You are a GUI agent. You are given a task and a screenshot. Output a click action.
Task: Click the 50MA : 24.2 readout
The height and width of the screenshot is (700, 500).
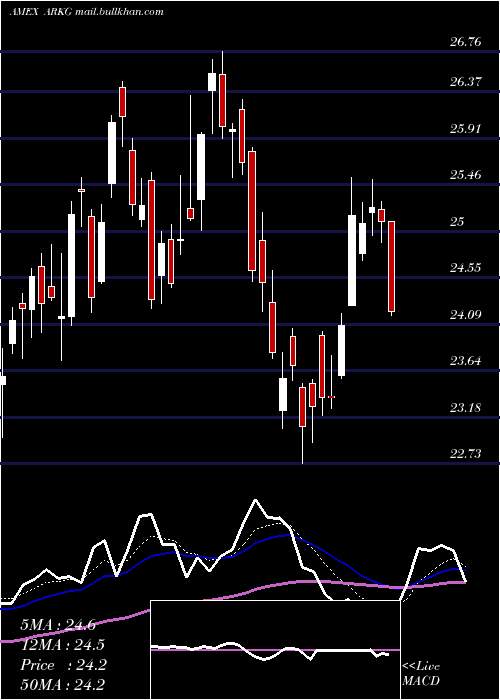coord(63,684)
